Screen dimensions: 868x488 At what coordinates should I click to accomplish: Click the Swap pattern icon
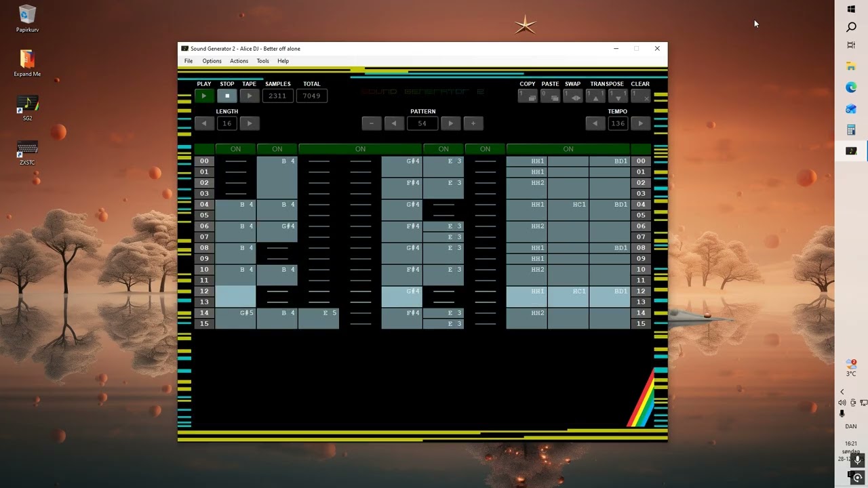(573, 96)
